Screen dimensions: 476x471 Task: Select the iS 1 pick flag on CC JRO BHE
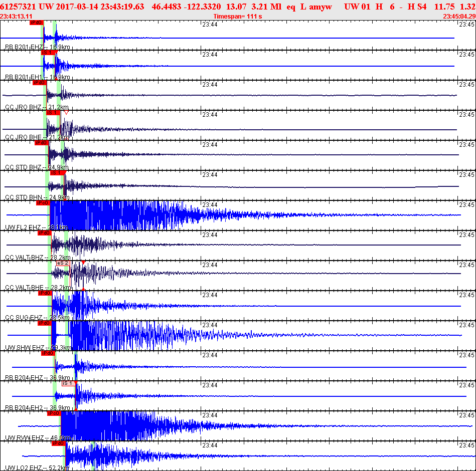click(53, 113)
